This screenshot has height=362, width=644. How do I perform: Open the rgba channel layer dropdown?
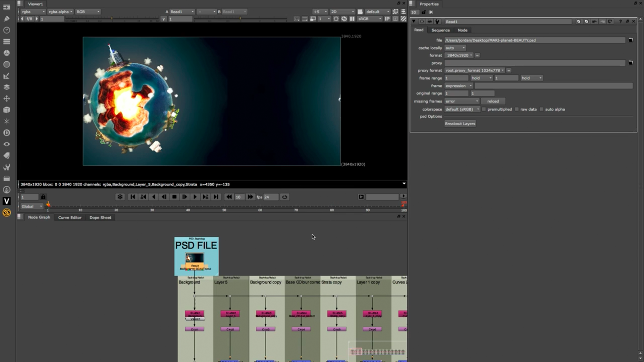(33, 12)
